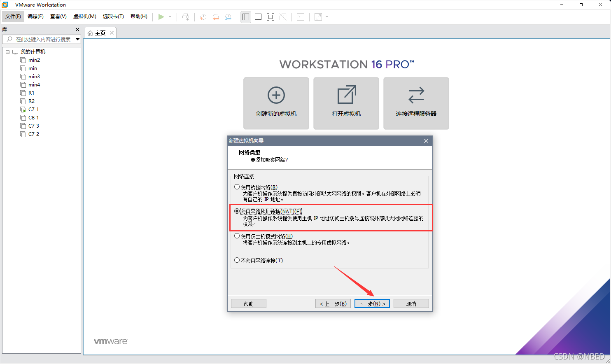Select the 使用网络地址转换(NAT) radio button
This screenshot has height=364, width=611.
pos(237,211)
